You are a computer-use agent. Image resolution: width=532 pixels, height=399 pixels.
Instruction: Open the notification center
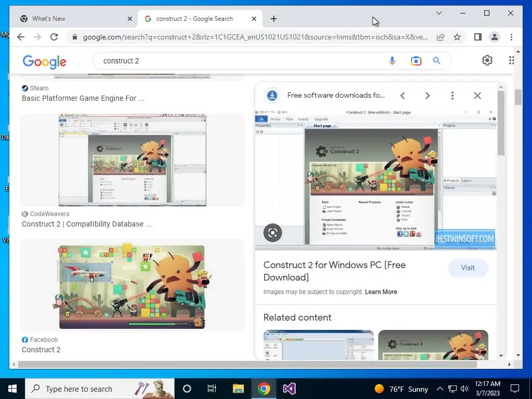(515, 389)
